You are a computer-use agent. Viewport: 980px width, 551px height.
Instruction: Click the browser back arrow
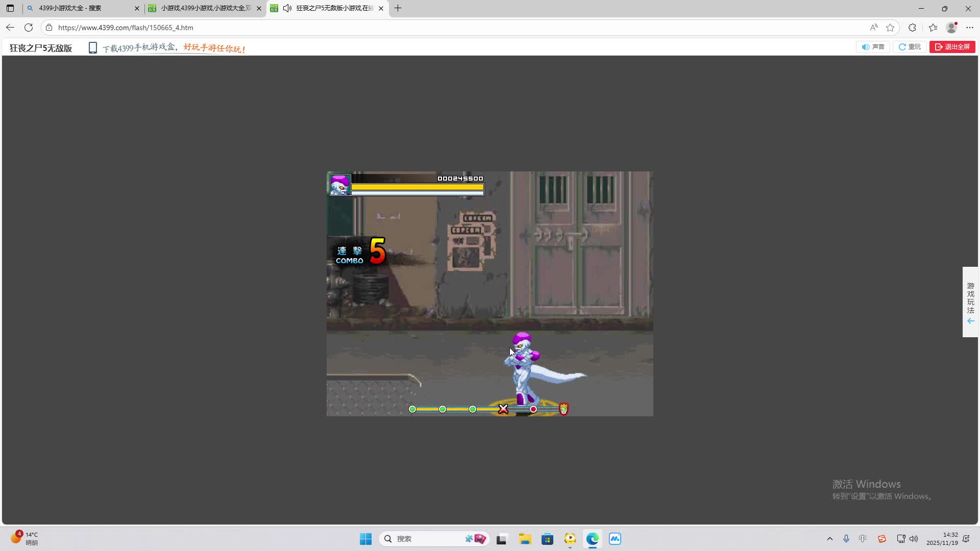(x=10, y=28)
